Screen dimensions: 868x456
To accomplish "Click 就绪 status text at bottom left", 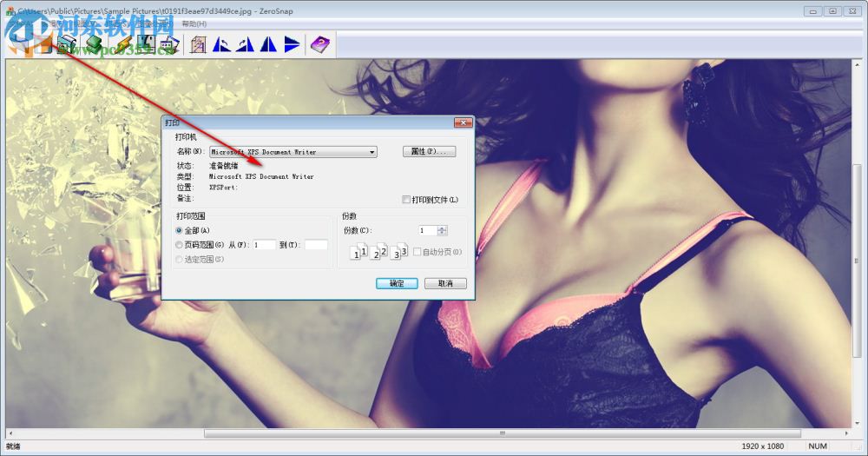I will point(13,446).
